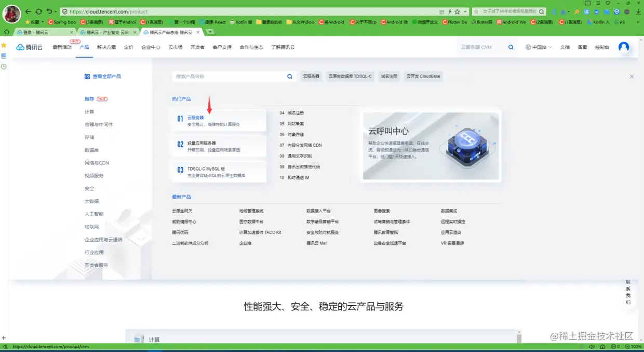
Task: Open the 'Spring boo' bookmark
Action: [62, 22]
